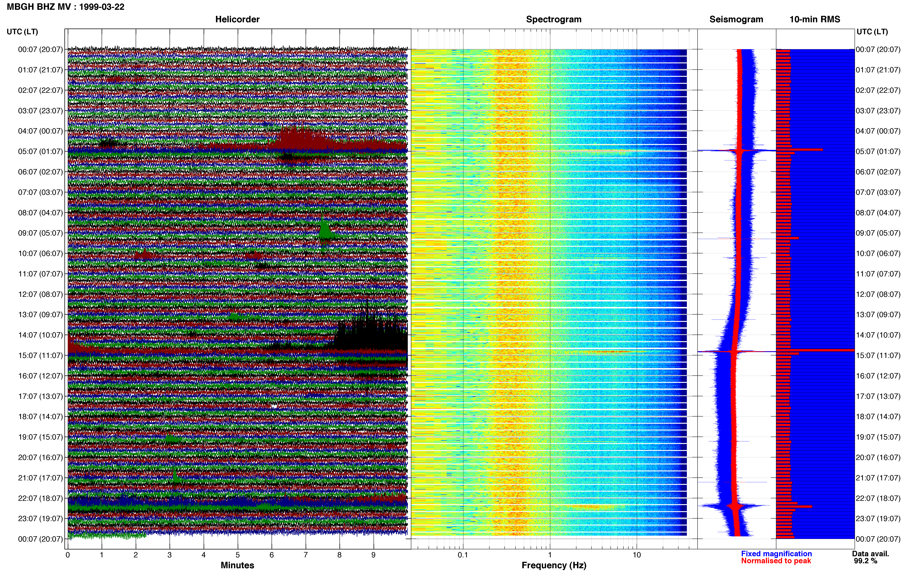Click left time label '12:07 (08:07)'

[40, 294]
